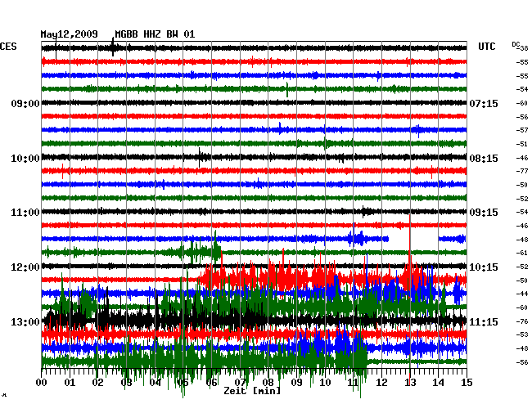Viewport: 532px width, 404px height.
Task: Click minute tick label 14 on the axis
Action: tap(439, 383)
